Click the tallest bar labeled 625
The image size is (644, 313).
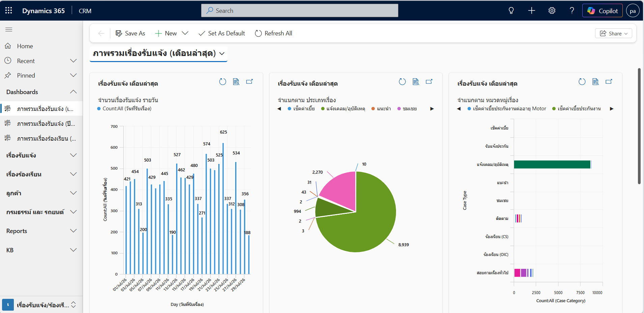223,208
